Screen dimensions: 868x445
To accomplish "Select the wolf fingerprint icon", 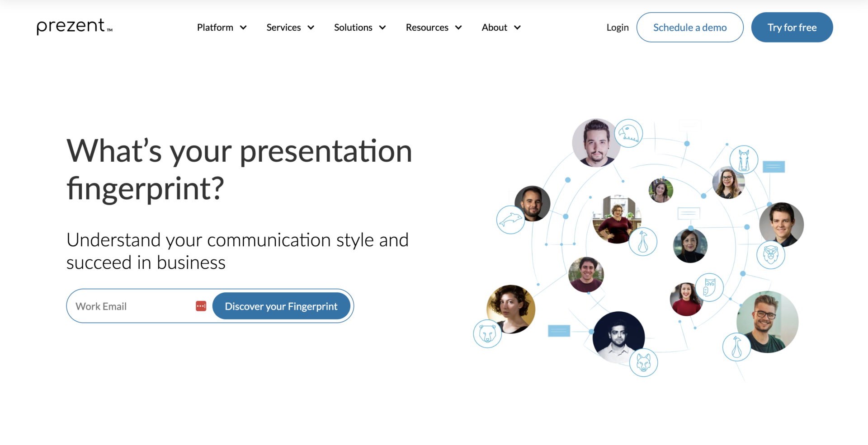I will coord(643,362).
